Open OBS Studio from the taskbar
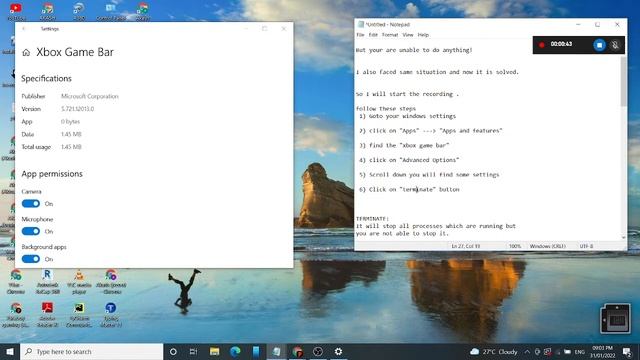The width and height of the screenshot is (640, 360). [x=318, y=351]
